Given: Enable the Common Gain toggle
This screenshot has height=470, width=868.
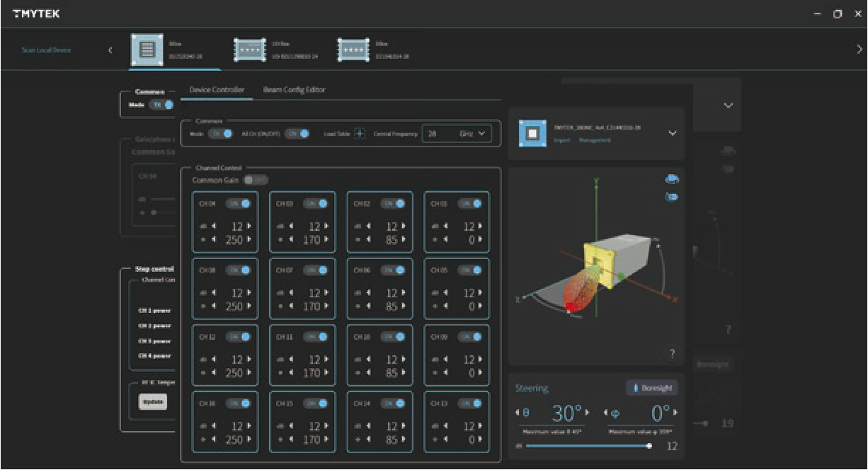Looking at the screenshot, I should tap(256, 180).
